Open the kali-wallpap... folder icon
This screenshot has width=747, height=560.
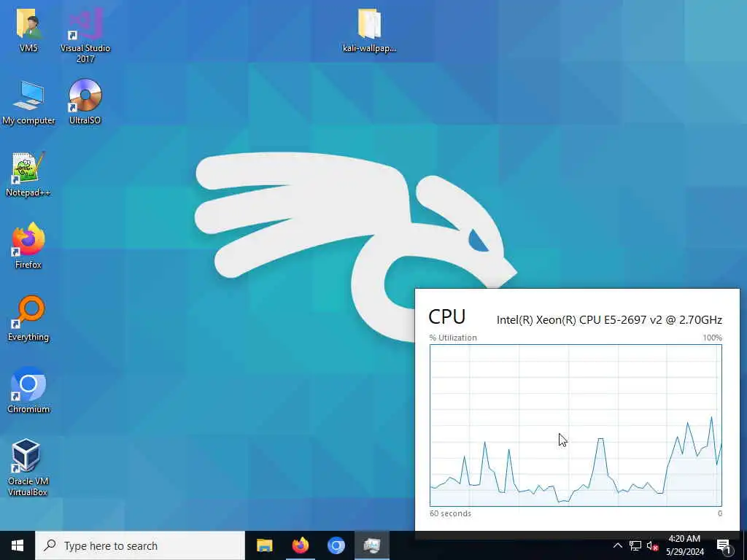click(369, 29)
